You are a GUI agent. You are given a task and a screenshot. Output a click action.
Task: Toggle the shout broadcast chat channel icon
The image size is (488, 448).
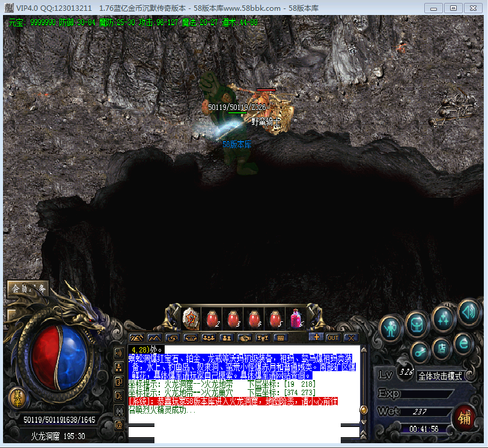pos(119,353)
